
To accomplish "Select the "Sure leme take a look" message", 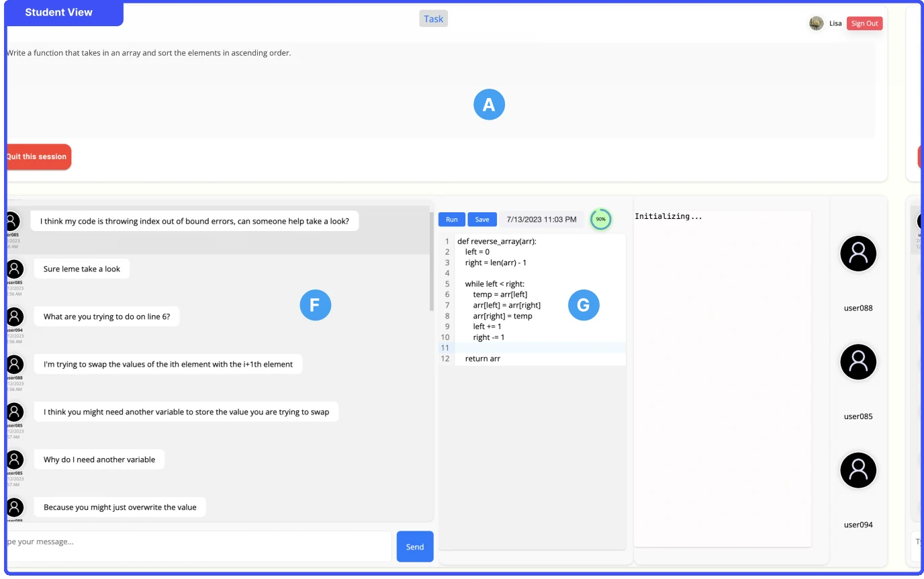I will 82,269.
